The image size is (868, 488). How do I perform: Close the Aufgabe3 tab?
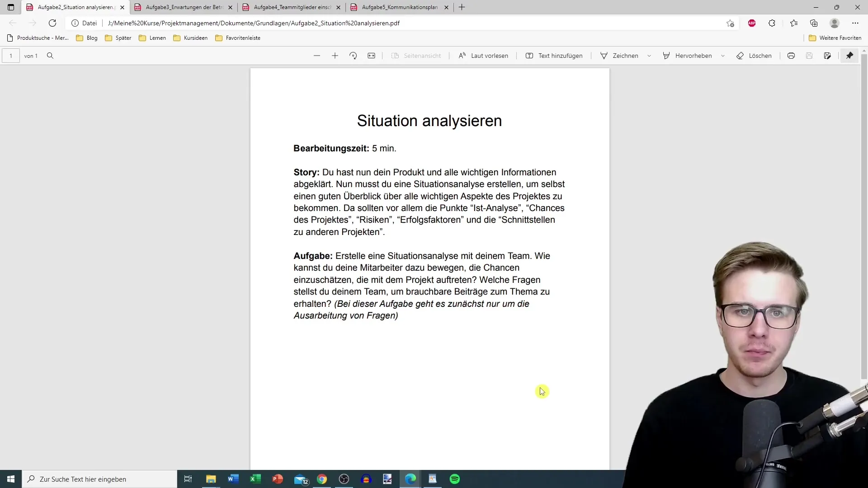tap(231, 7)
